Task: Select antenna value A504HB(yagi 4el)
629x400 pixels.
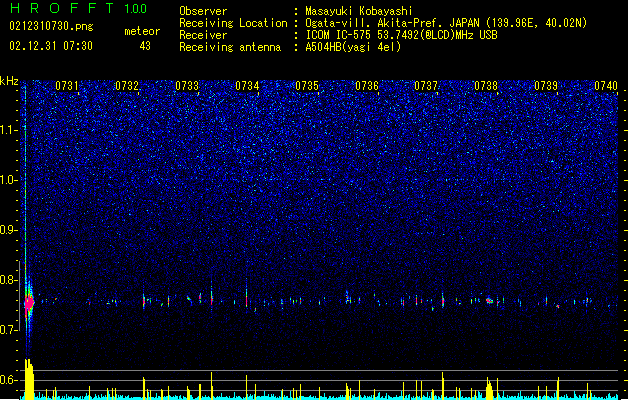Action: [353, 47]
